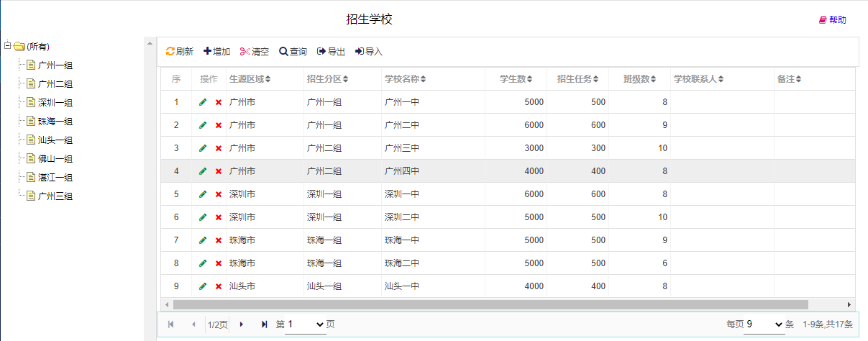
Task: Sort by 学校名称 column header
Action: 405,79
